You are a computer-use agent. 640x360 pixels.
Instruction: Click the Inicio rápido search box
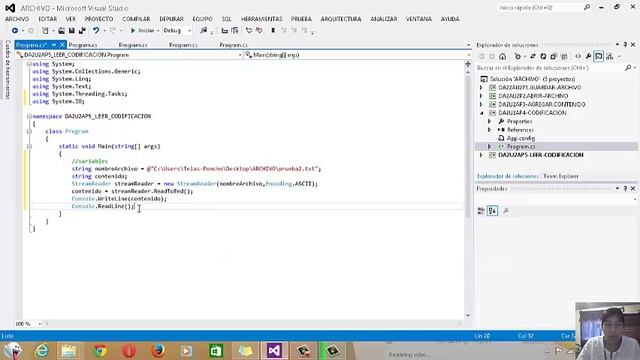[544, 8]
